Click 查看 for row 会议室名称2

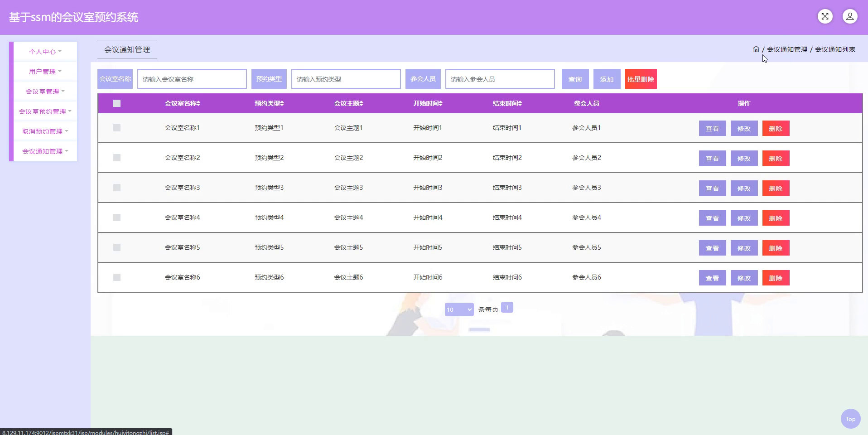tap(713, 158)
